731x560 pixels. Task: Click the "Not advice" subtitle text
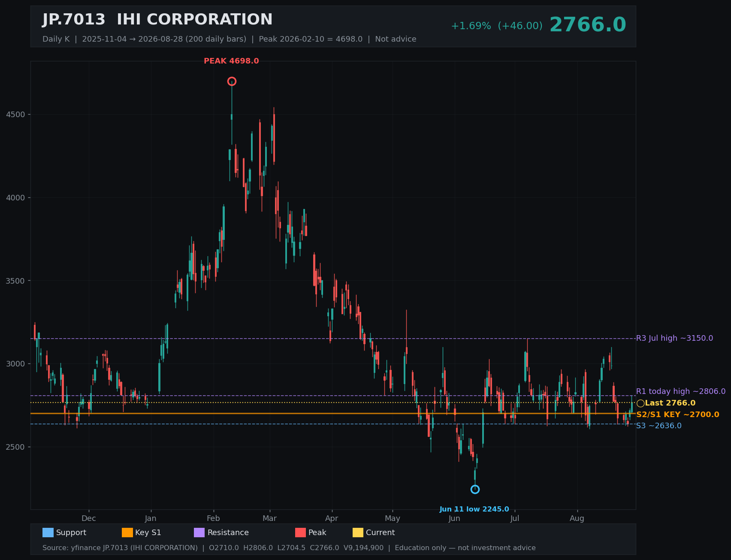click(x=396, y=39)
